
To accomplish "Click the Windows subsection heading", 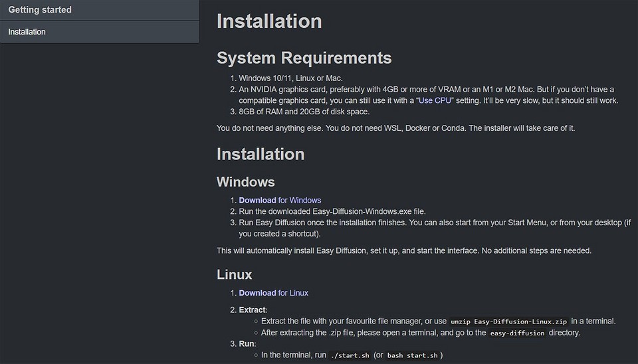I will pyautogui.click(x=245, y=181).
